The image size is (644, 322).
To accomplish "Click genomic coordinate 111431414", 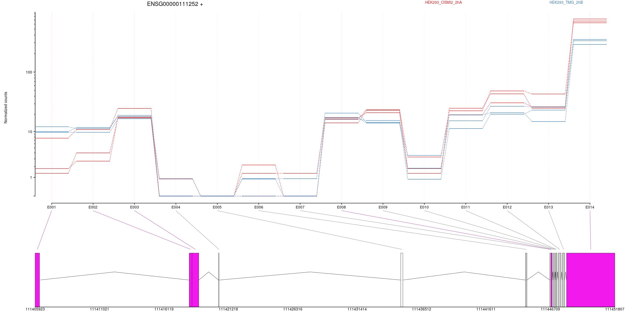I will (x=357, y=309).
